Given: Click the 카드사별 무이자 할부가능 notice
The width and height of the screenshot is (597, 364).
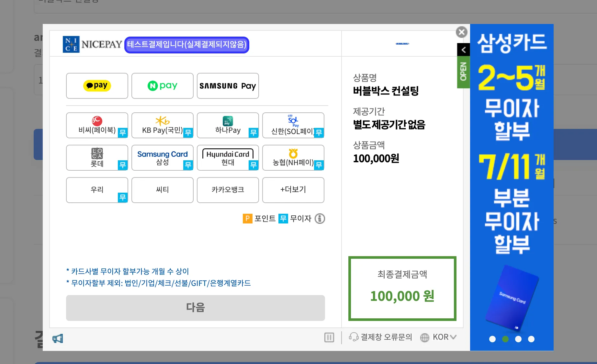Looking at the screenshot, I should [x=128, y=271].
